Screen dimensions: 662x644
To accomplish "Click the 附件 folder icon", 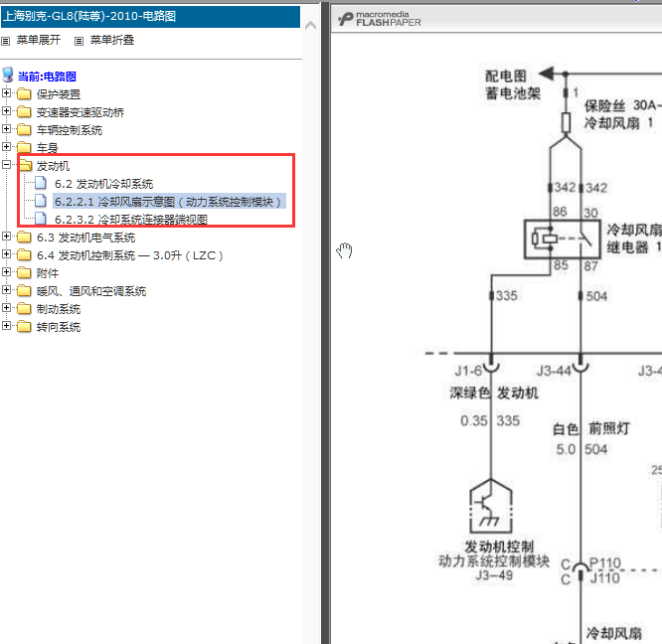I will click(x=24, y=273).
